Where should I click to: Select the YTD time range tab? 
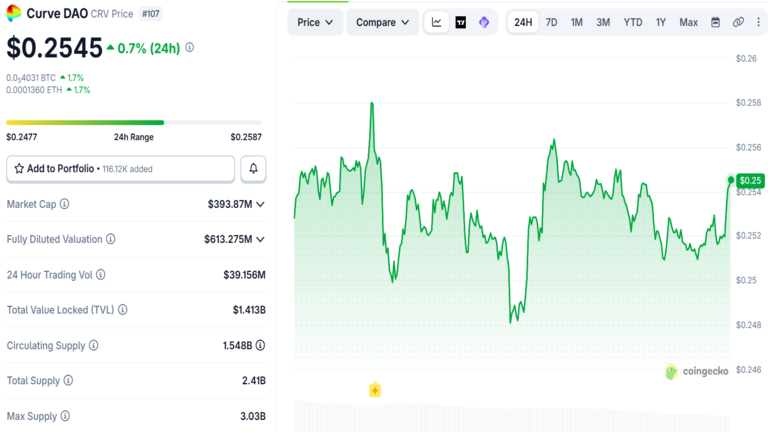(x=633, y=23)
